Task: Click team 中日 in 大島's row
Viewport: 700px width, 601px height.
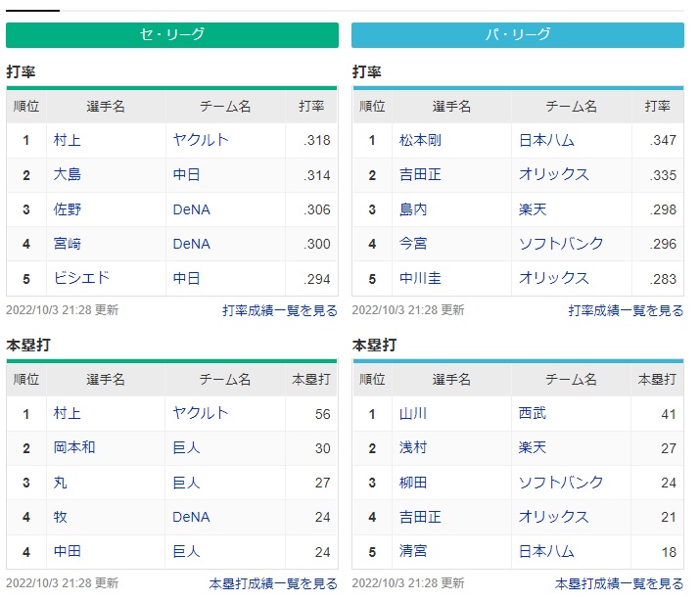Action: point(186,174)
